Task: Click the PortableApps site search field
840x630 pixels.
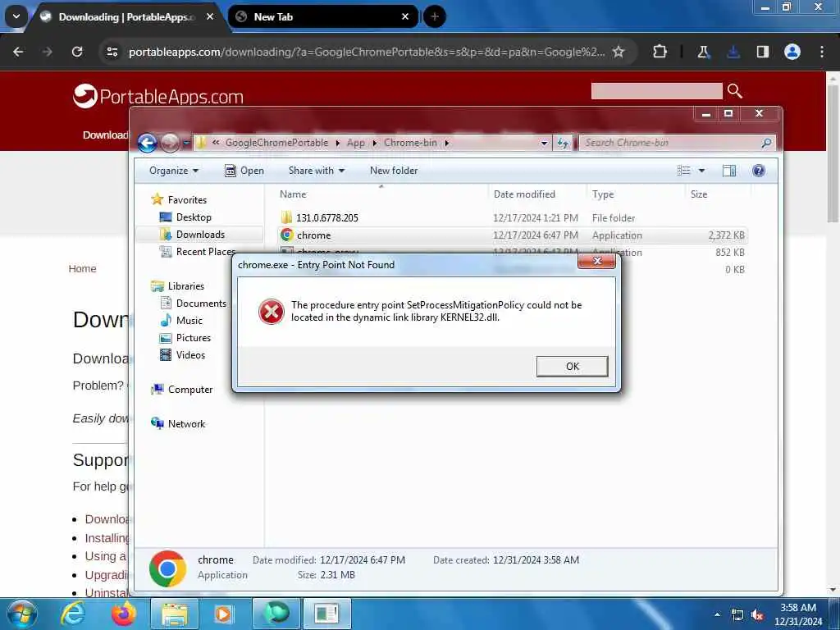Action: (x=656, y=91)
